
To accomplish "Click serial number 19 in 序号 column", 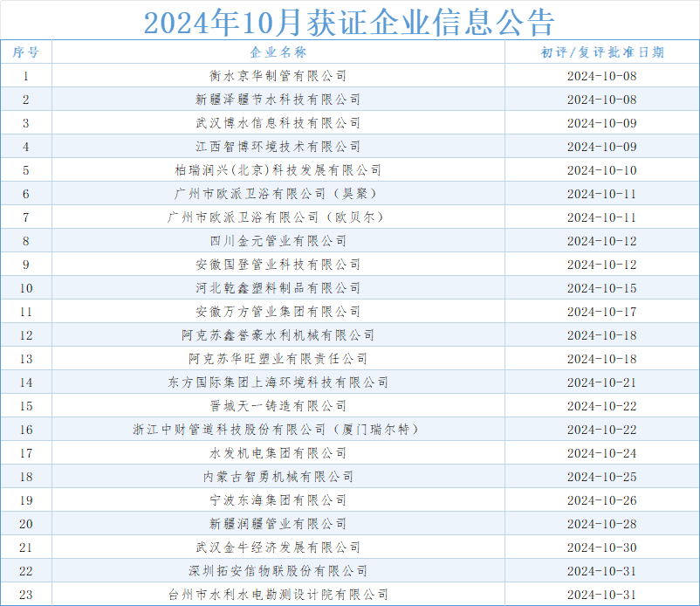I will [x=26, y=500].
